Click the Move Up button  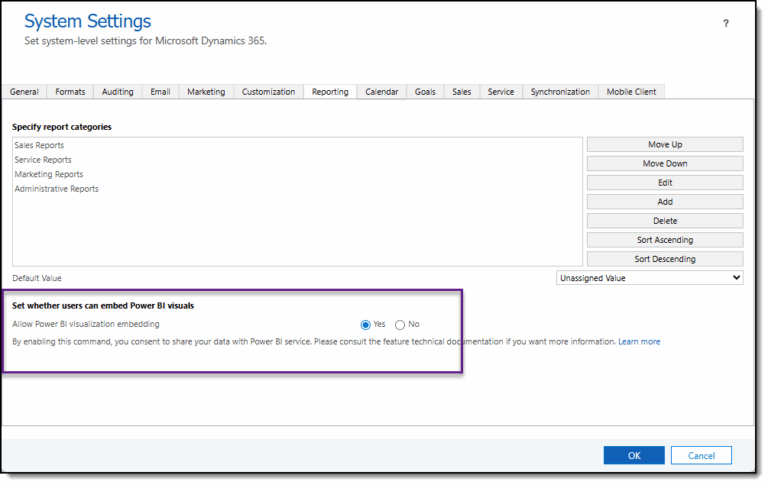click(665, 145)
